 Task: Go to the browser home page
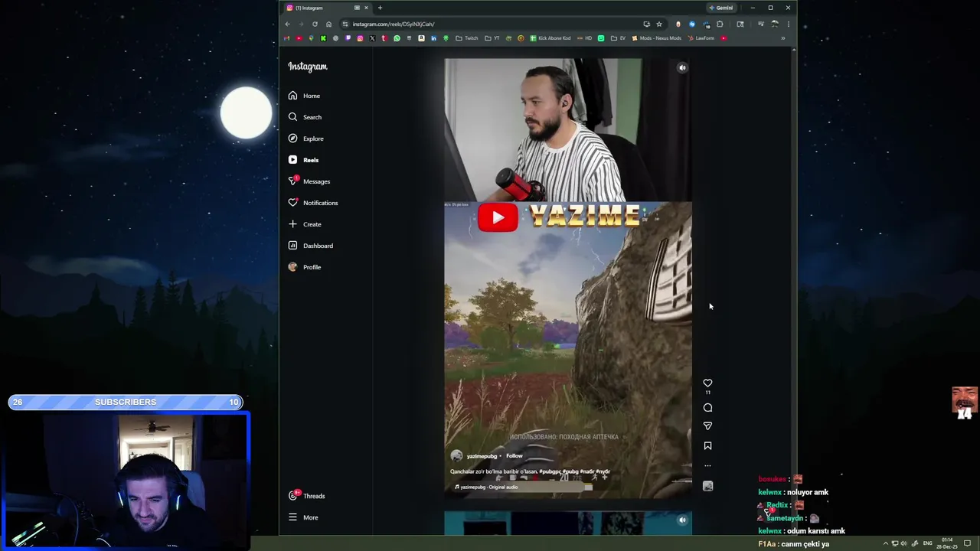pos(329,24)
